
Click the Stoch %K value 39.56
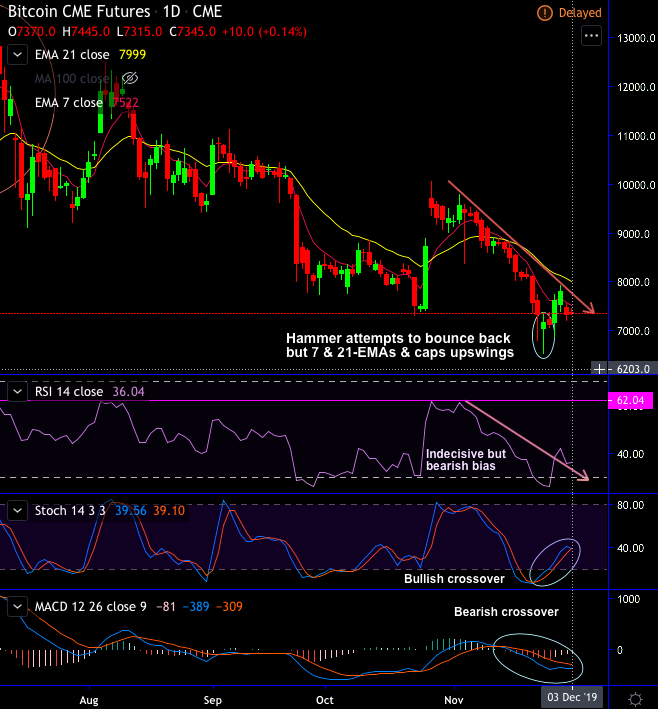point(131,511)
